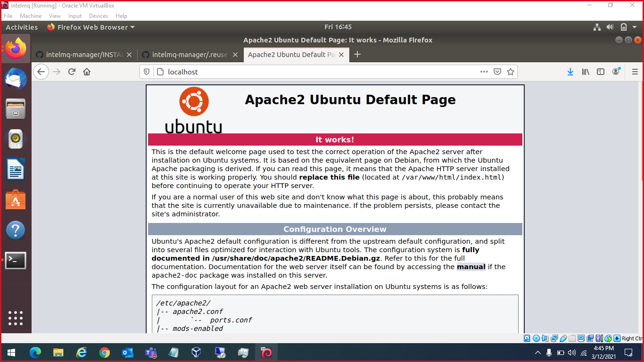Launch Terminal from the Ubuntu dock
The width and height of the screenshot is (644, 362).
(16, 260)
